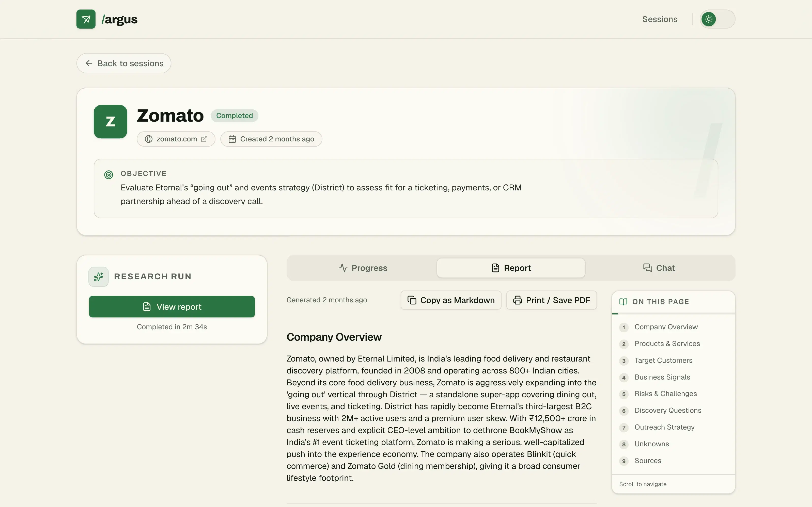Click Print / Save PDF button

552,300
